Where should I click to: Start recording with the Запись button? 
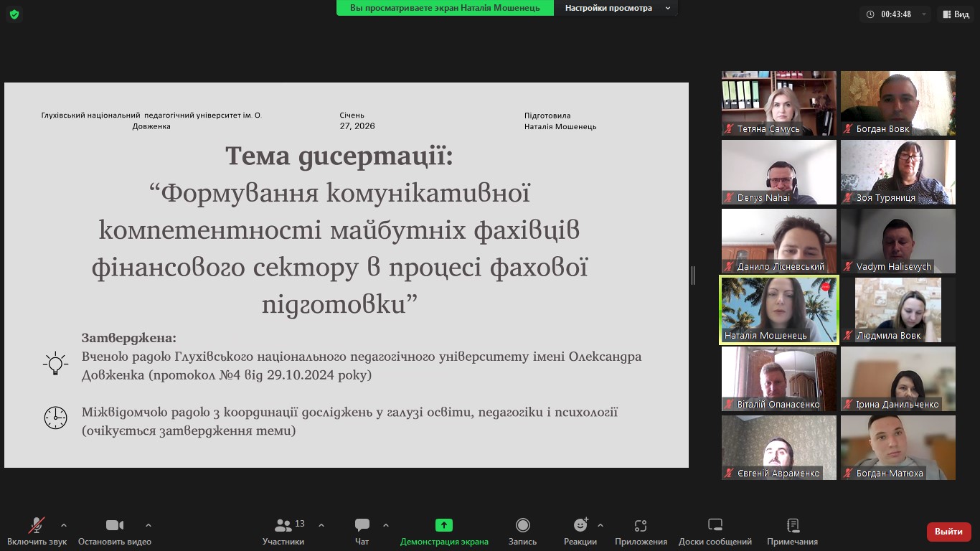pyautogui.click(x=522, y=532)
